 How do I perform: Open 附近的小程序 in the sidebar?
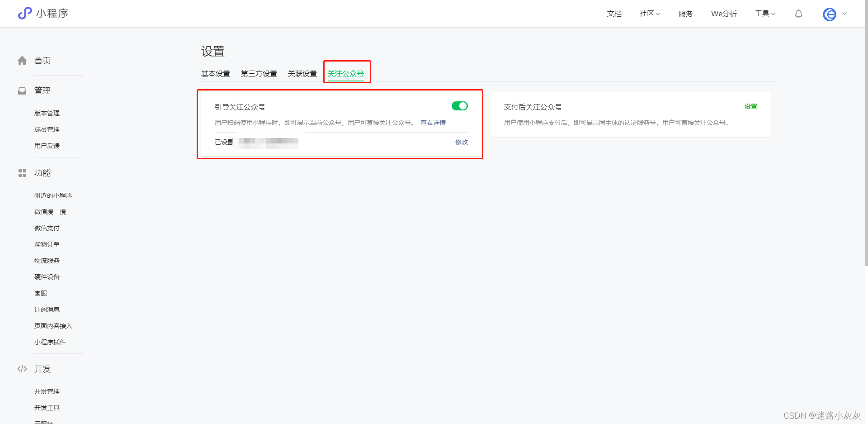(x=53, y=195)
